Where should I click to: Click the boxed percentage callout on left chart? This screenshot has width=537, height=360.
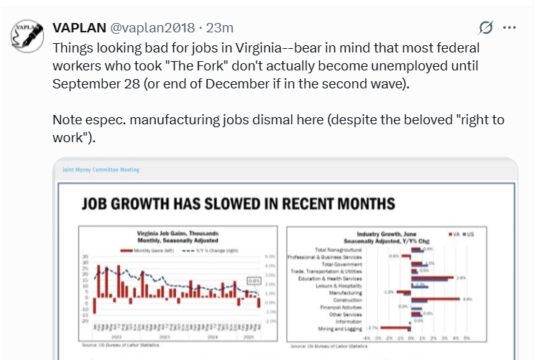point(254,281)
